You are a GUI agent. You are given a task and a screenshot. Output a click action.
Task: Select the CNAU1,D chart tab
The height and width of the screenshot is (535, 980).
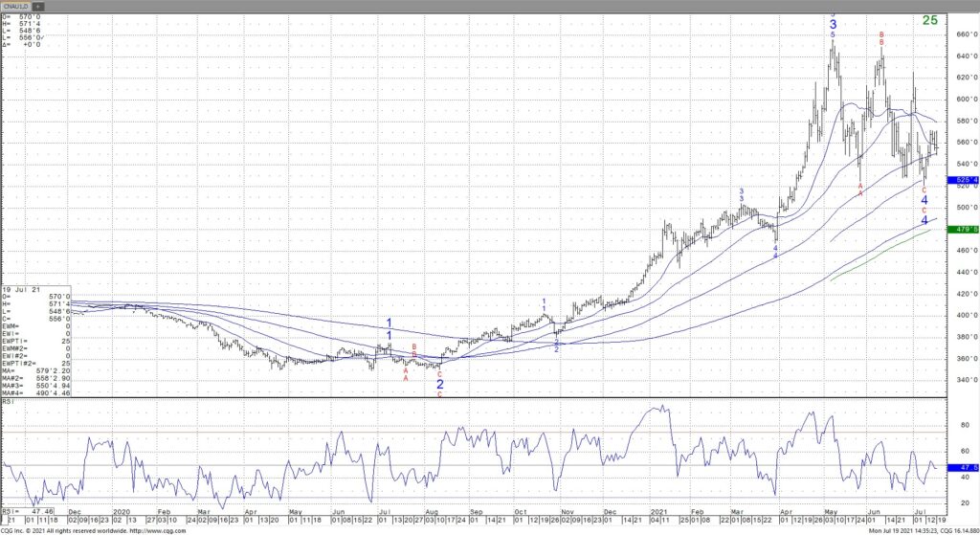click(15, 6)
